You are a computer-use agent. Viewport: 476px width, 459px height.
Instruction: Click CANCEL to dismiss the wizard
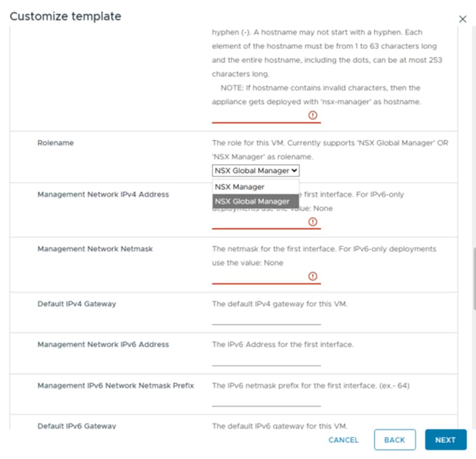pyautogui.click(x=343, y=440)
